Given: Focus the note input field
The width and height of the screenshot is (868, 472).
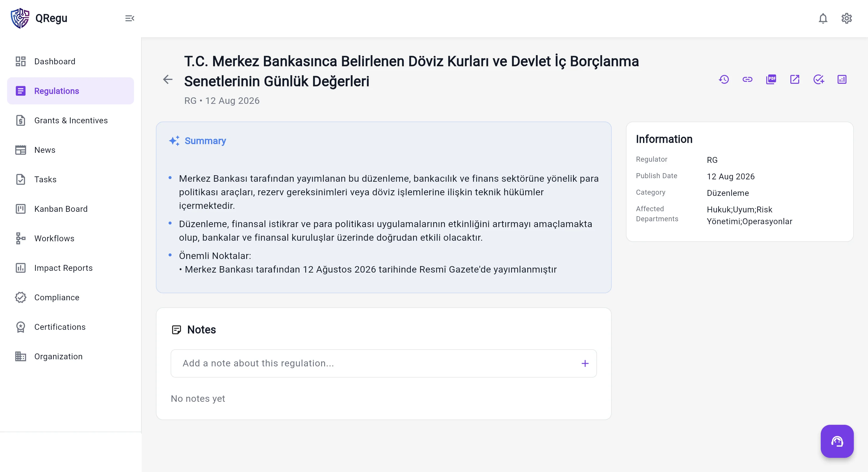Looking at the screenshot, I should tap(384, 364).
